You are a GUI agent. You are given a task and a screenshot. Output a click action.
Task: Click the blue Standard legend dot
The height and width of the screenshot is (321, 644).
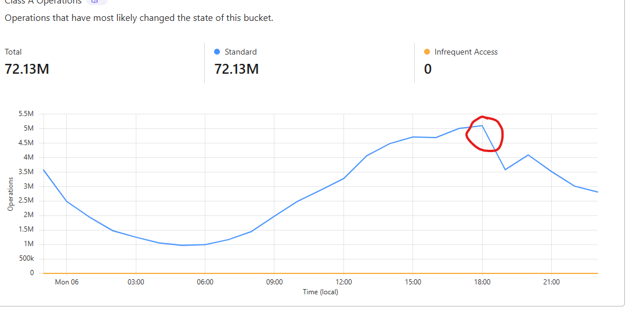click(x=217, y=52)
